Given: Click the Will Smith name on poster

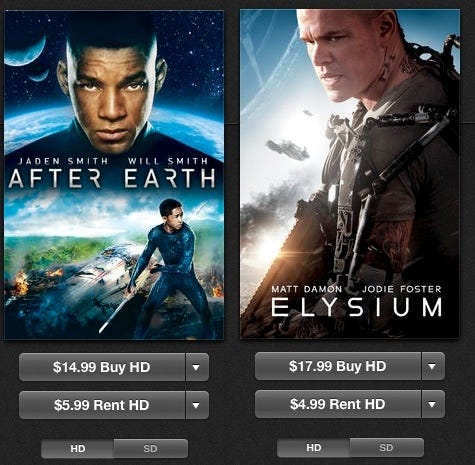Looking at the screenshot, I should point(168,161).
